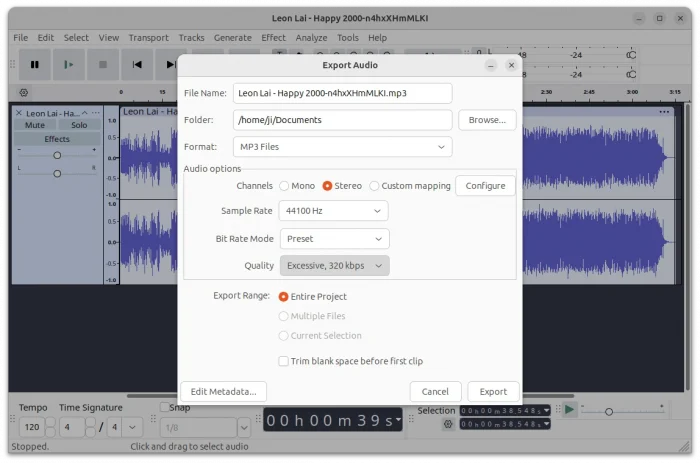The image size is (700, 463).
Task: Select the Mono channel option
Action: (285, 186)
